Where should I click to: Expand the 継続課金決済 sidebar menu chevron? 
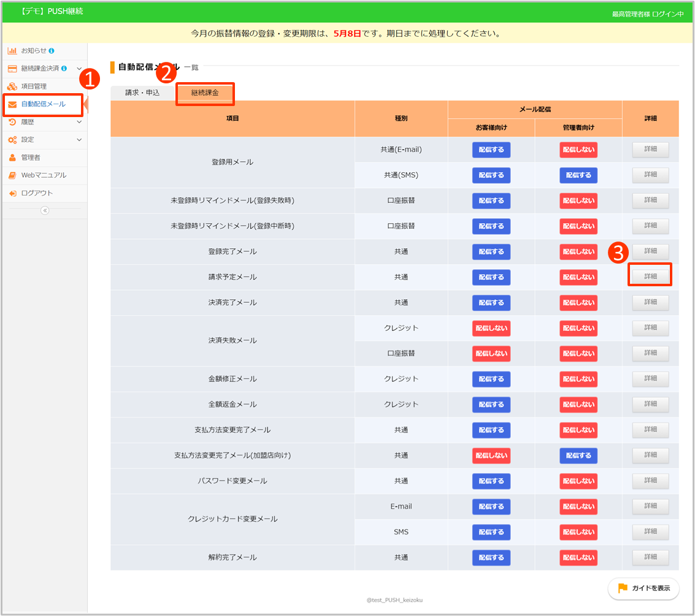tap(79, 69)
